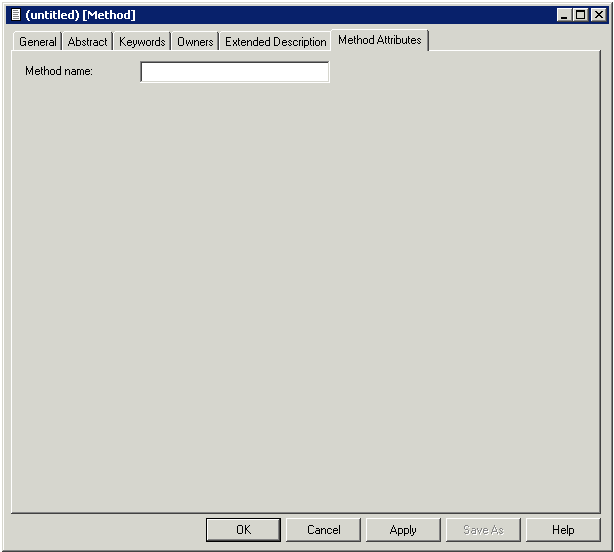This screenshot has height=552, width=614.
Task: Click the grayed-out Save As button
Action: coord(483,530)
